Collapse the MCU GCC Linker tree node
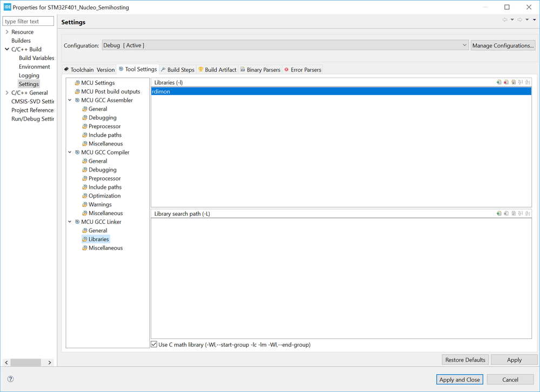The image size is (540, 392). (x=70, y=222)
